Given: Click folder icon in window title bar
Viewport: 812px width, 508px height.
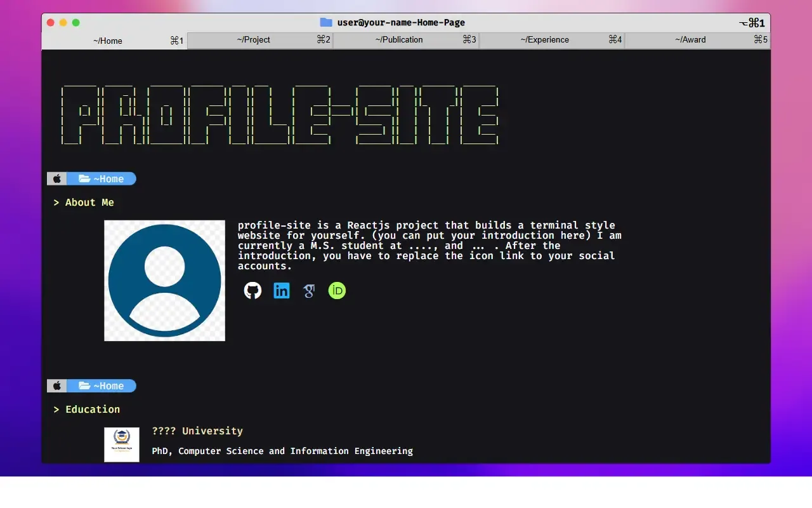Looking at the screenshot, I should tap(326, 22).
